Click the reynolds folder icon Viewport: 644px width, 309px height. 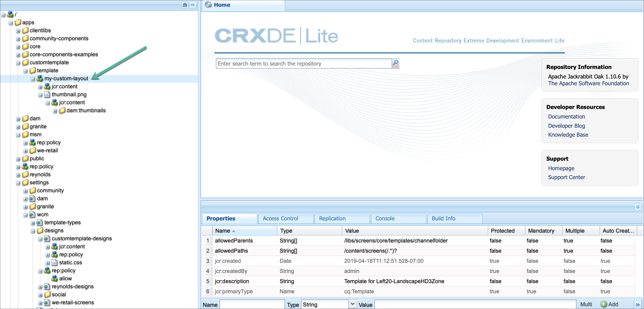(x=25, y=175)
